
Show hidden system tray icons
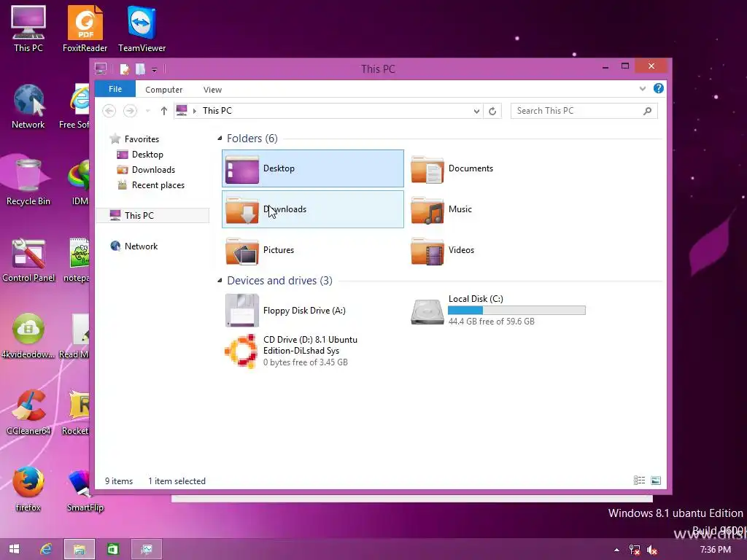click(616, 550)
